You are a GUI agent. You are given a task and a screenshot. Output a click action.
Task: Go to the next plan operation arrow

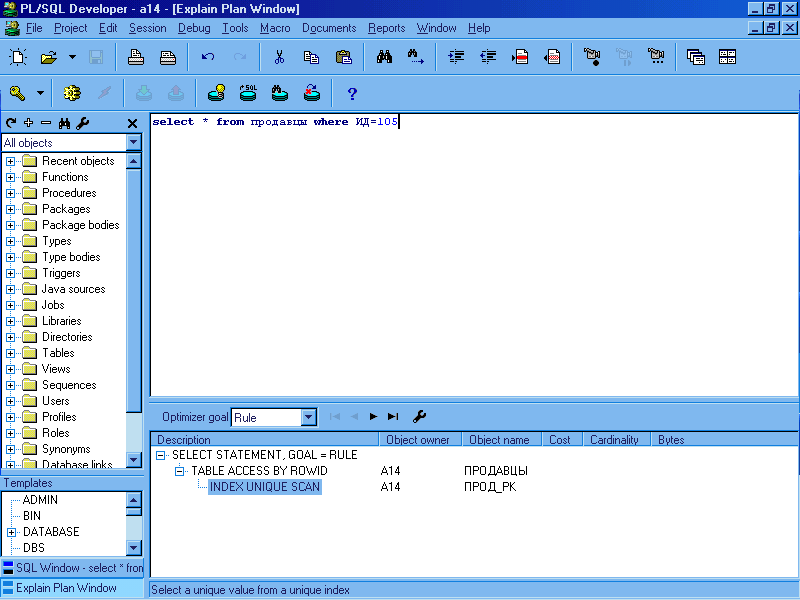pyautogui.click(x=373, y=416)
